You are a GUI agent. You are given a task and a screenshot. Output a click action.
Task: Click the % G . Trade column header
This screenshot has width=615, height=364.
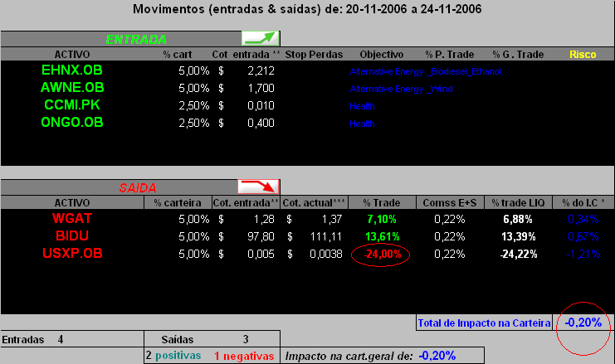pos(518,55)
